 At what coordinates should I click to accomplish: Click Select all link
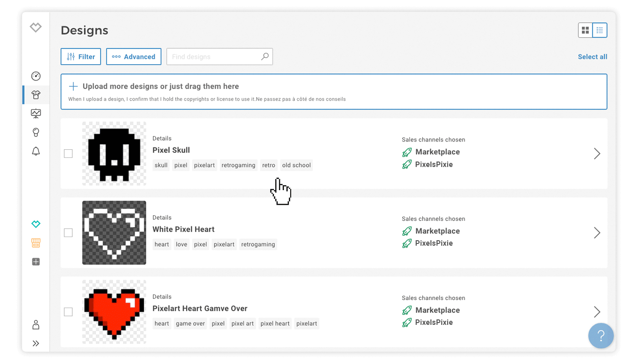pos(592,57)
